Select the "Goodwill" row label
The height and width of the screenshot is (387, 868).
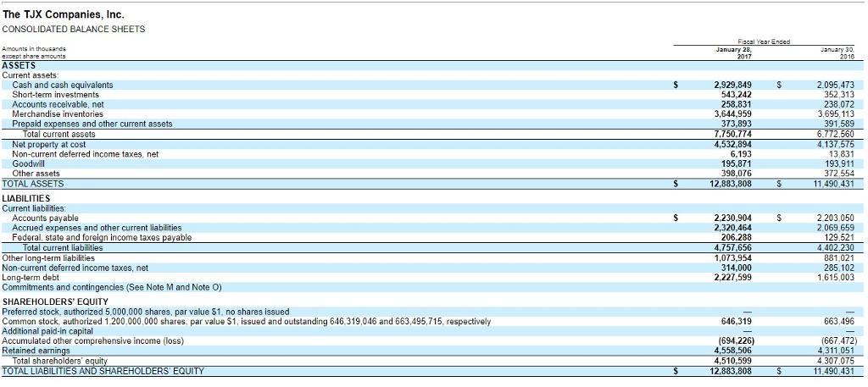(x=29, y=164)
